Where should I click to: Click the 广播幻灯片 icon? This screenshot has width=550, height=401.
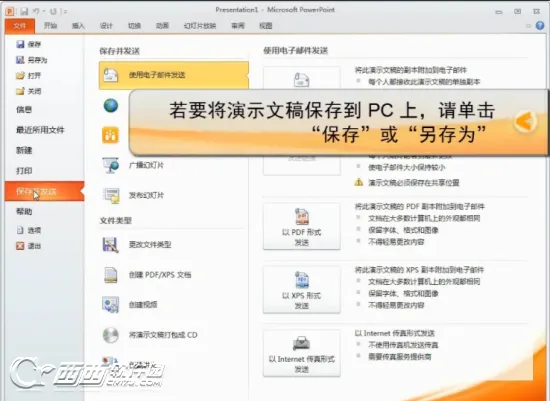pyautogui.click(x=110, y=165)
